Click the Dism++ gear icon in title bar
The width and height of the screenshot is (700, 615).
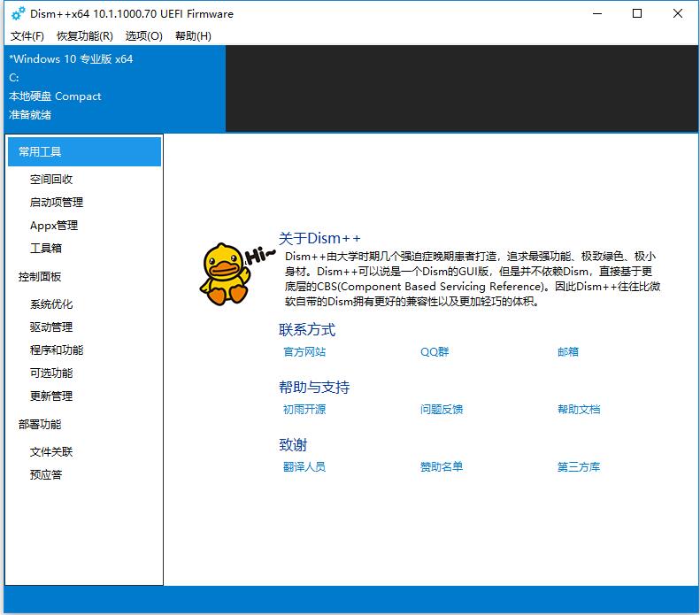pyautogui.click(x=18, y=13)
